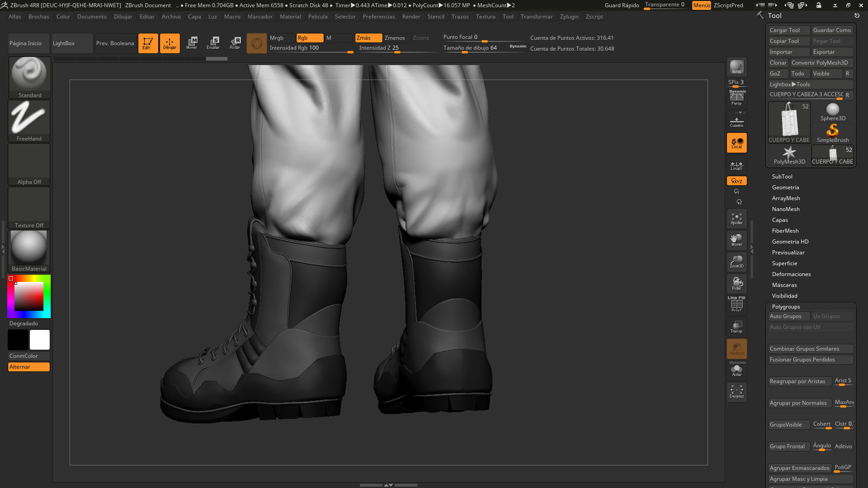Open the Alpha Off selector
Image resolution: width=868 pixels, height=488 pixels.
pos(29,164)
